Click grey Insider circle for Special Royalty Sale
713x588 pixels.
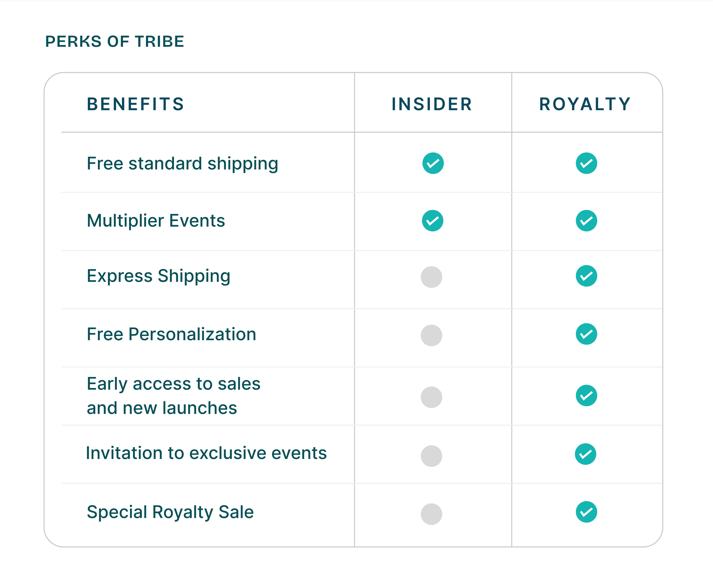click(431, 514)
